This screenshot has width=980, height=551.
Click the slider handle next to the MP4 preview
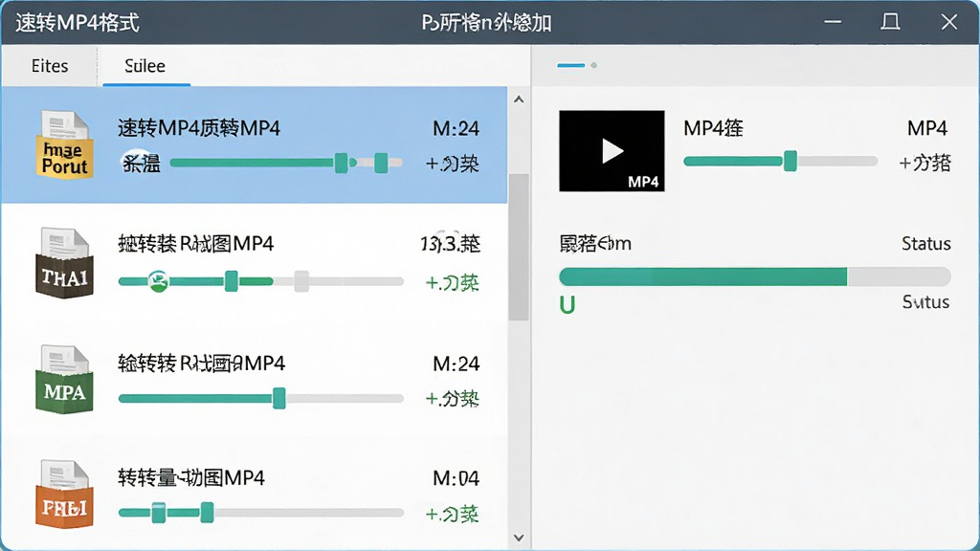(790, 161)
